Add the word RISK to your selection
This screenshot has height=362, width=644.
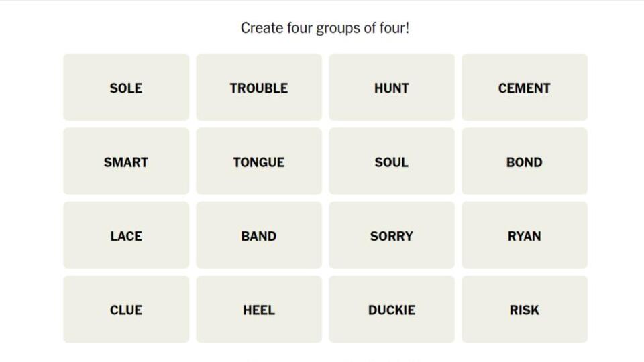[524, 310]
